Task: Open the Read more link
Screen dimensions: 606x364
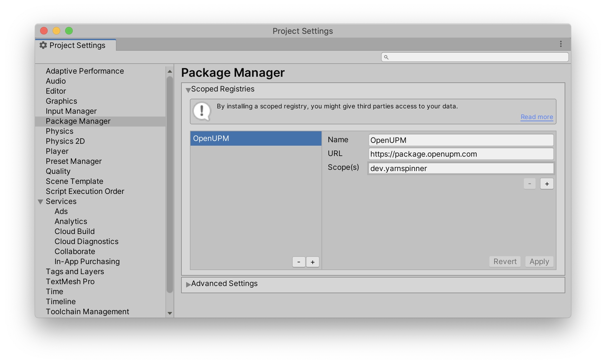Action: 536,117
